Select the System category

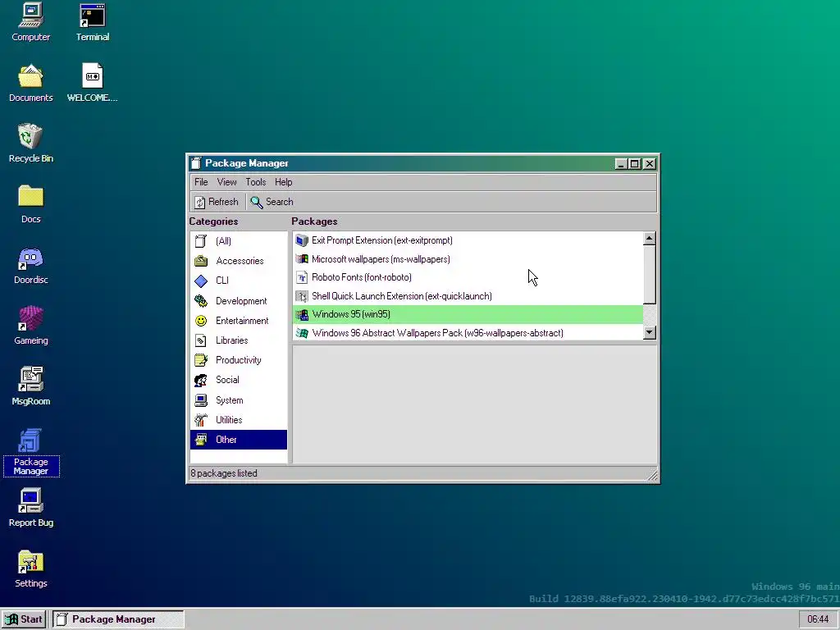click(239, 400)
